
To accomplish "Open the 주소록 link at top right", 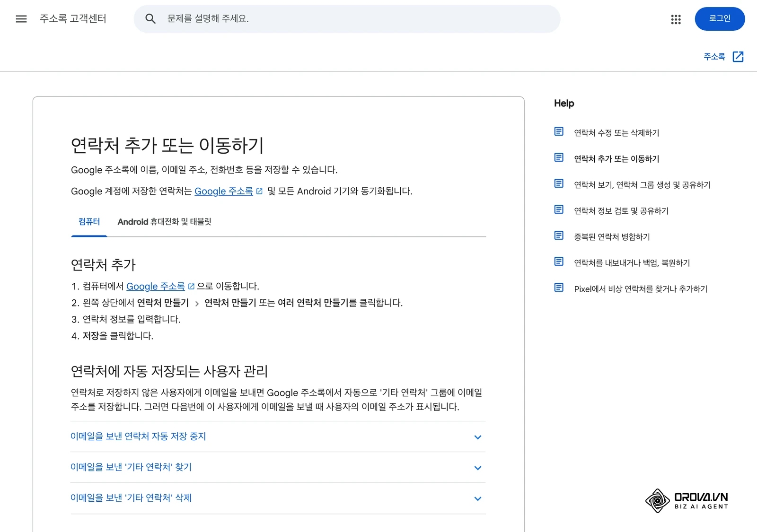I will coord(714,57).
